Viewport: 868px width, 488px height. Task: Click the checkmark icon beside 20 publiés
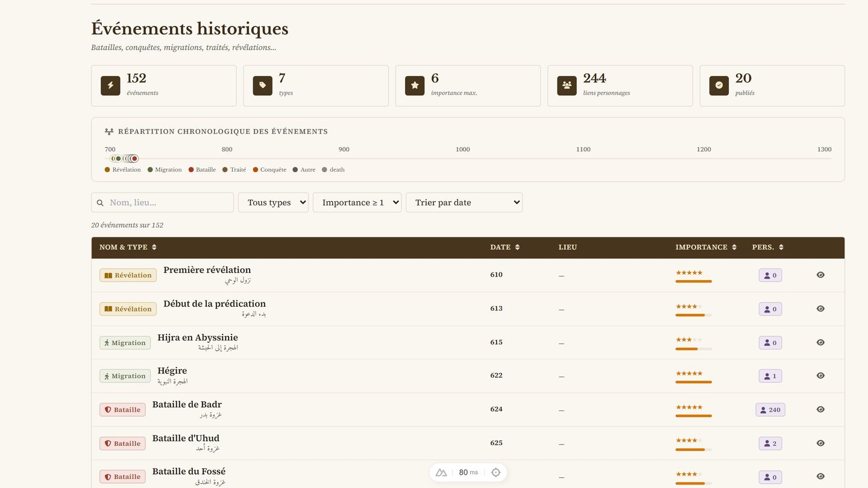coord(719,86)
